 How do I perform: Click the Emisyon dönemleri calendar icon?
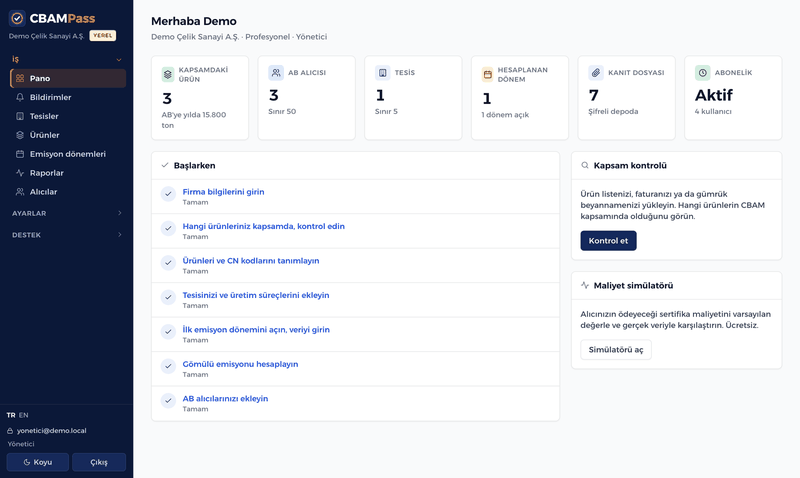20,154
